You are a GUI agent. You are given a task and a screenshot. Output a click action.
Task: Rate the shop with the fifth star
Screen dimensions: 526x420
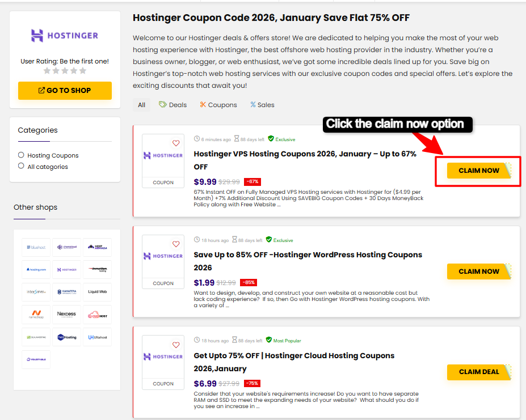click(83, 71)
